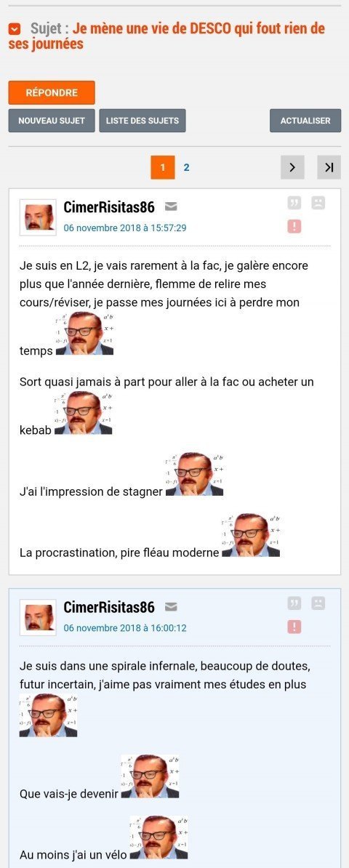Open the 15:57:29 post date link
This screenshot has height=868, width=349.
click(x=124, y=228)
